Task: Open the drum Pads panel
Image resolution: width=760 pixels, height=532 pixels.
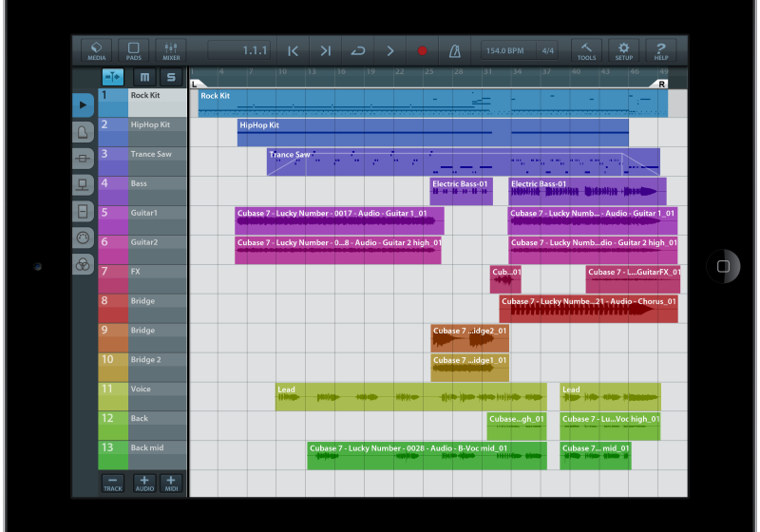Action: [x=134, y=50]
